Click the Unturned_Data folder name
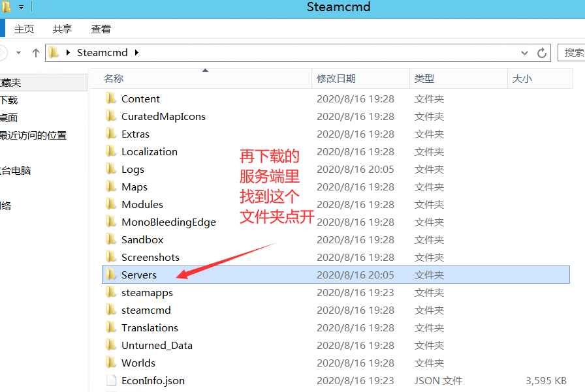 point(157,345)
